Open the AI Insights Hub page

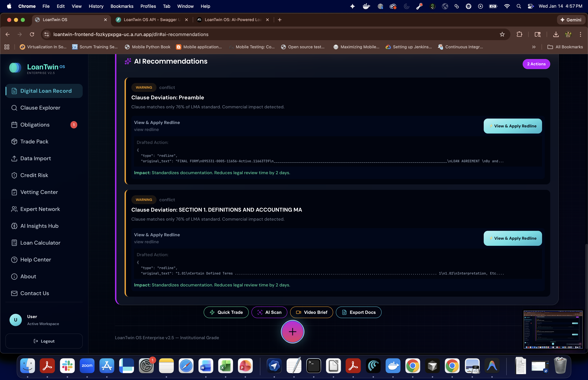[39, 226]
